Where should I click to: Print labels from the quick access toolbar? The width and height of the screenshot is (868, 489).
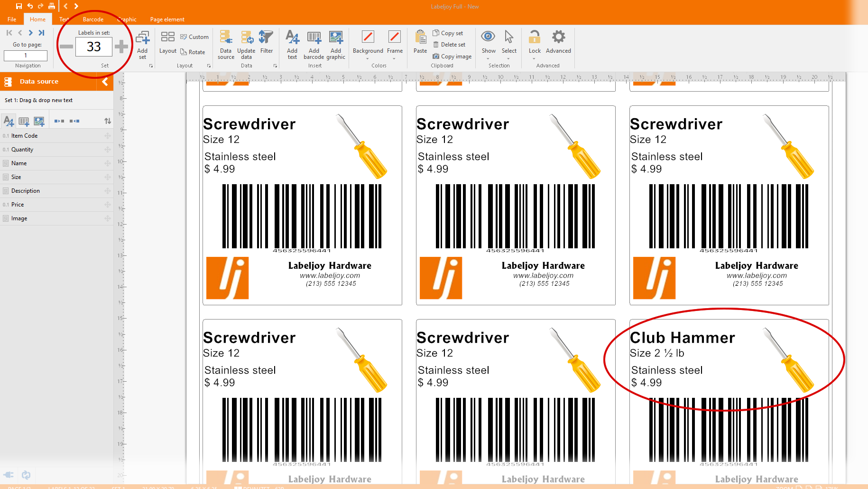click(x=51, y=6)
